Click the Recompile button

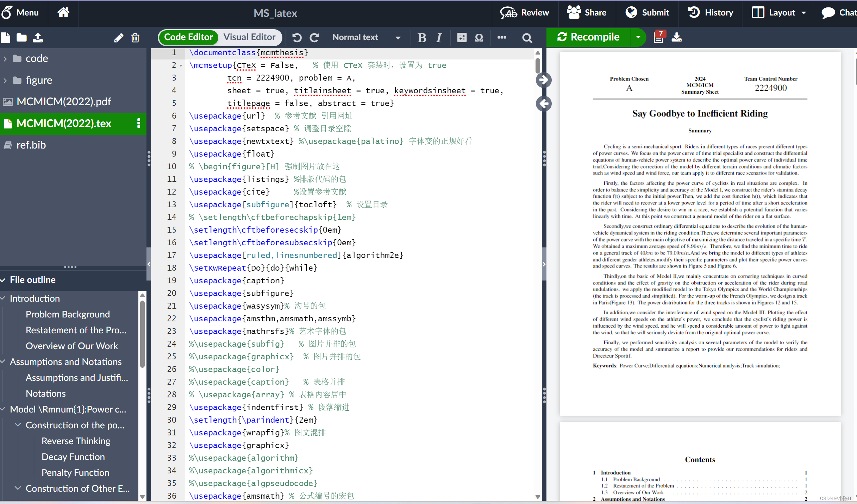589,37
